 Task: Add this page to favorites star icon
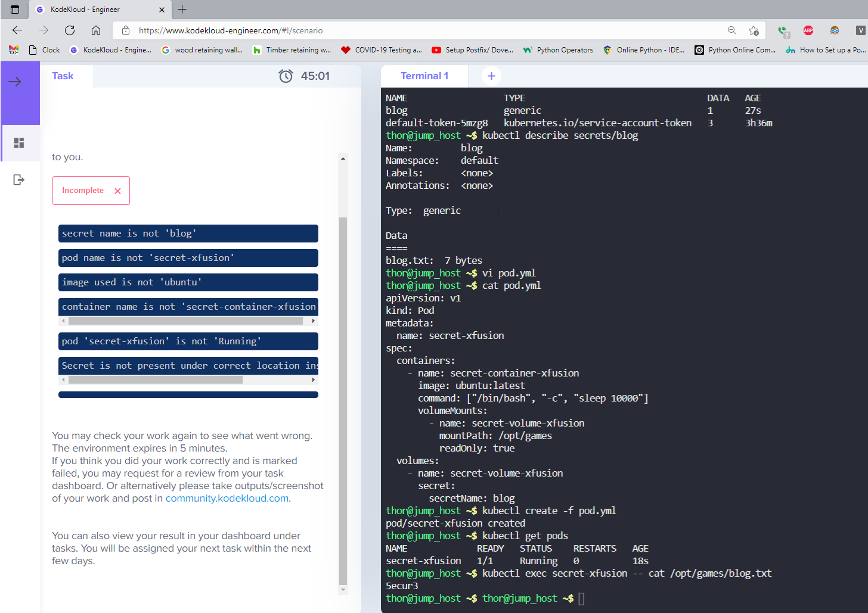[754, 30]
